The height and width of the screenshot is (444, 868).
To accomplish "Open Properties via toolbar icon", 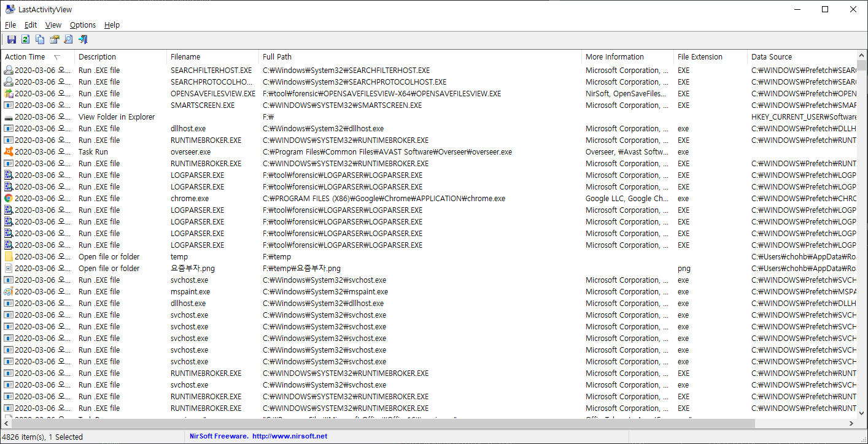I will point(54,40).
